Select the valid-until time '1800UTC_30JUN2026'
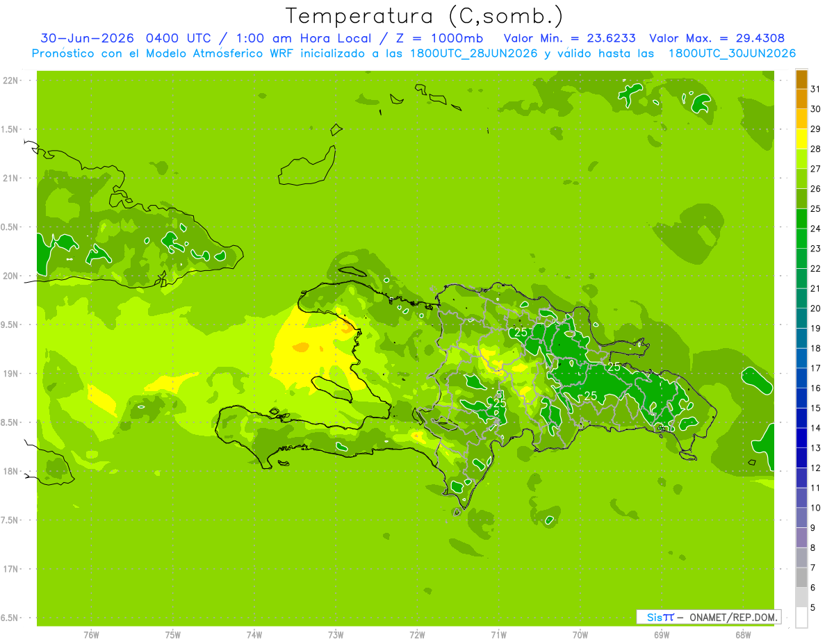Image resolution: width=834 pixels, height=644 pixels. [732, 53]
